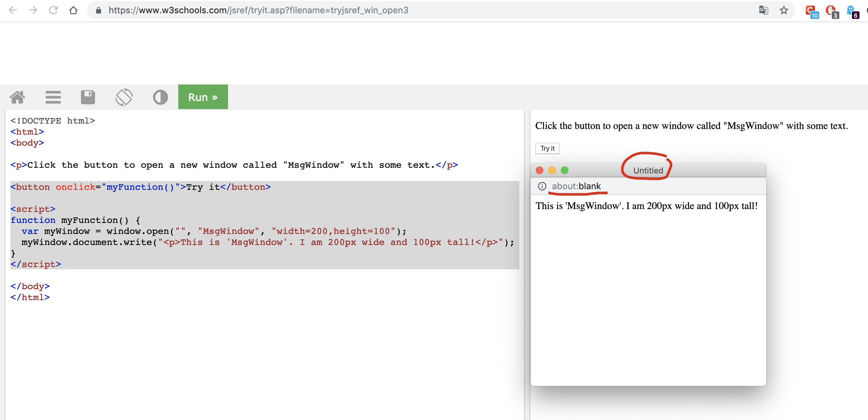Click the popup's site info icon
This screenshot has width=868, height=420.
(x=542, y=186)
